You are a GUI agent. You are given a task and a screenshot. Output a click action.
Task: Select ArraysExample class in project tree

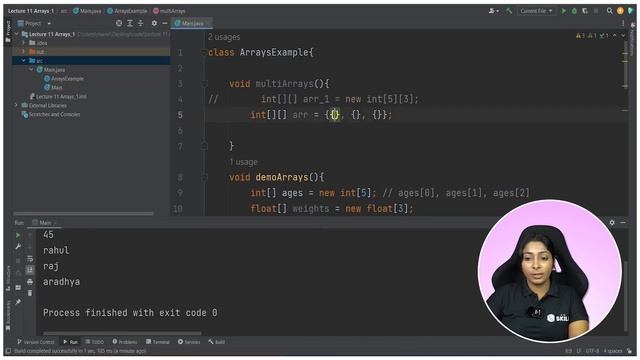(64, 78)
